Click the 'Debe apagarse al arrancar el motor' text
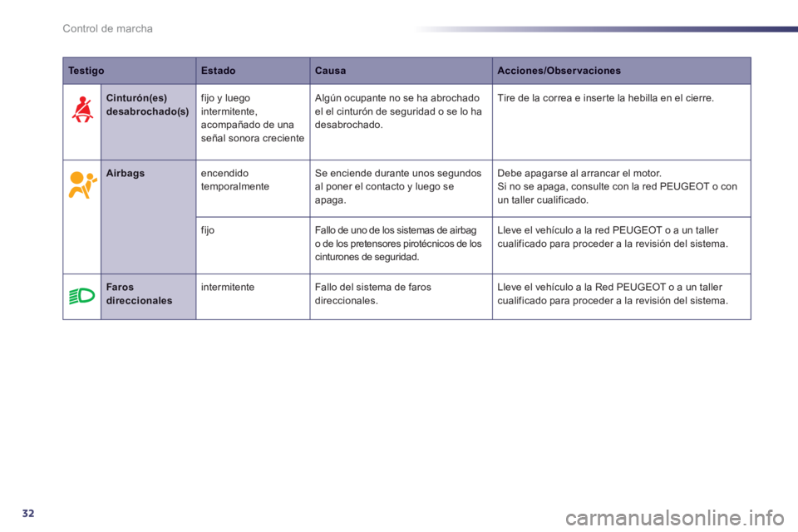The width and height of the screenshot is (798, 532). [x=579, y=173]
